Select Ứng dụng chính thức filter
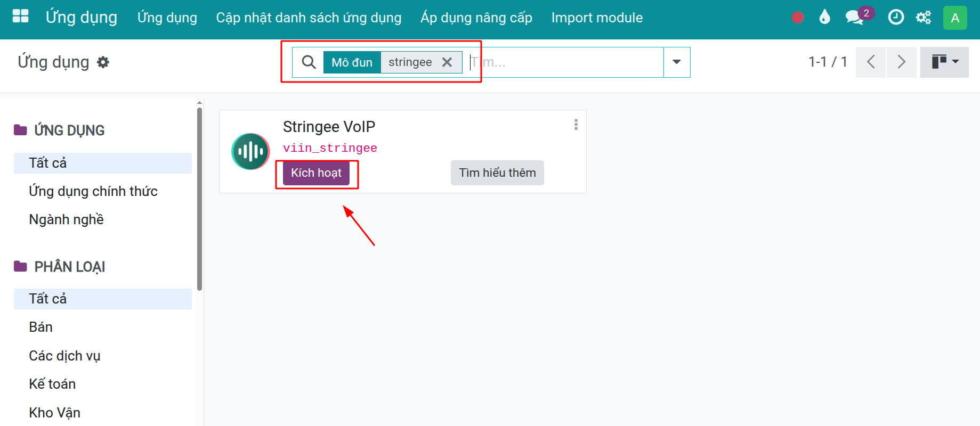This screenshot has width=980, height=426. 103,191
